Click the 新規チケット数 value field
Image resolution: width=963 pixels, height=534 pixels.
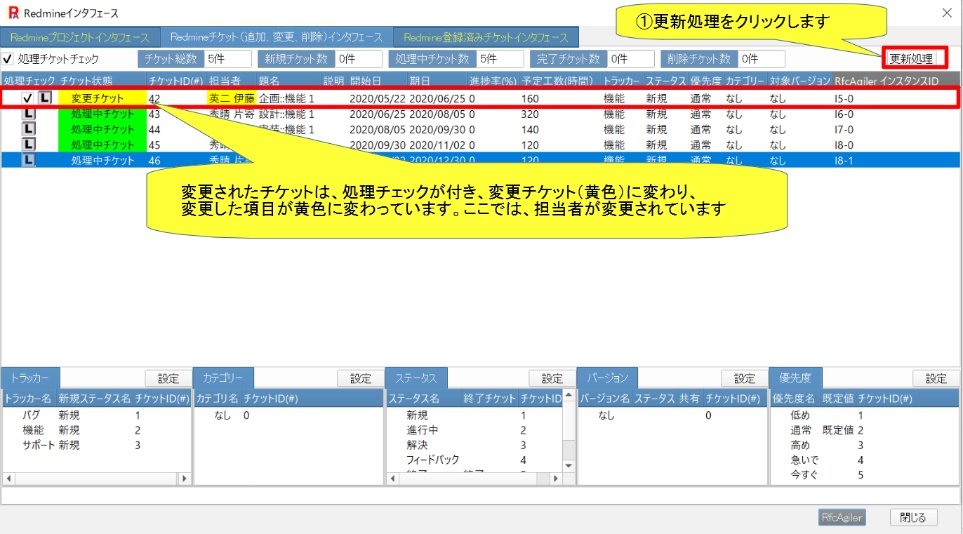(x=359, y=59)
